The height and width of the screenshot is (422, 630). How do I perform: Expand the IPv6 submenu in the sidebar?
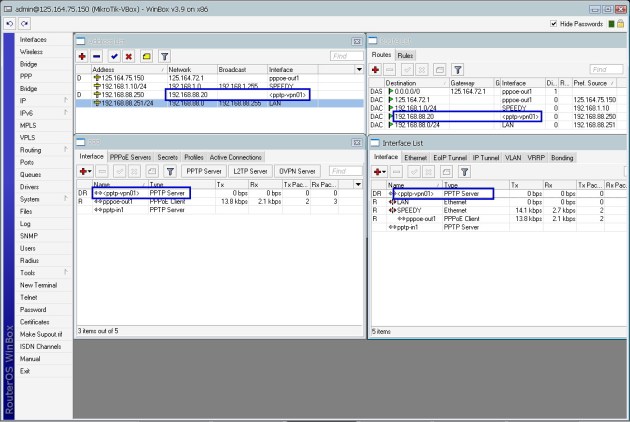pos(42,113)
